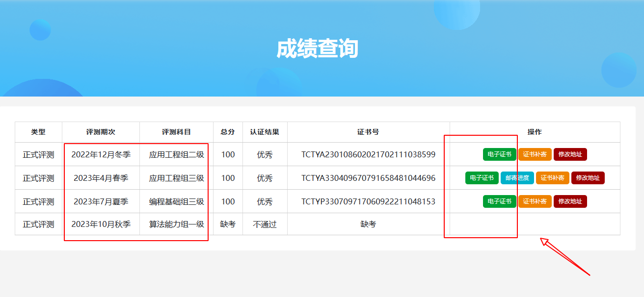The image size is (644, 297).
Task: Click the 证书号 column header
Action: pos(369,132)
